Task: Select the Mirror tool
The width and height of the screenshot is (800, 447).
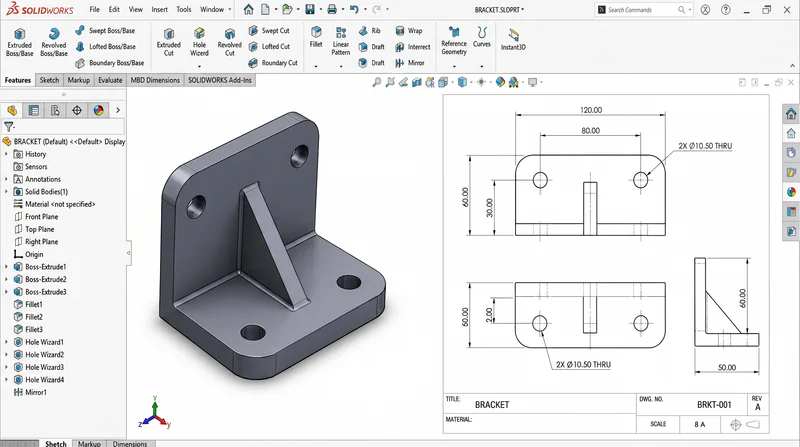Action: 410,63
